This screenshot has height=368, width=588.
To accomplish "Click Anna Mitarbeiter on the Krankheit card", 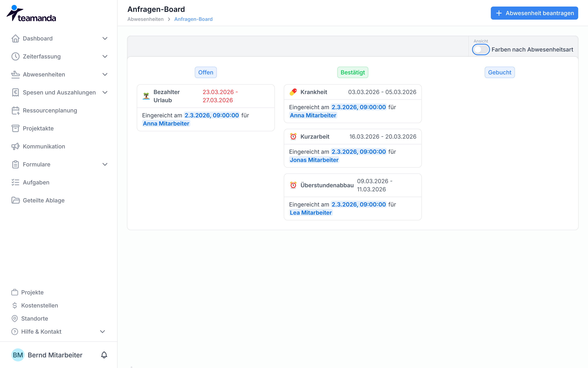I will point(313,115).
